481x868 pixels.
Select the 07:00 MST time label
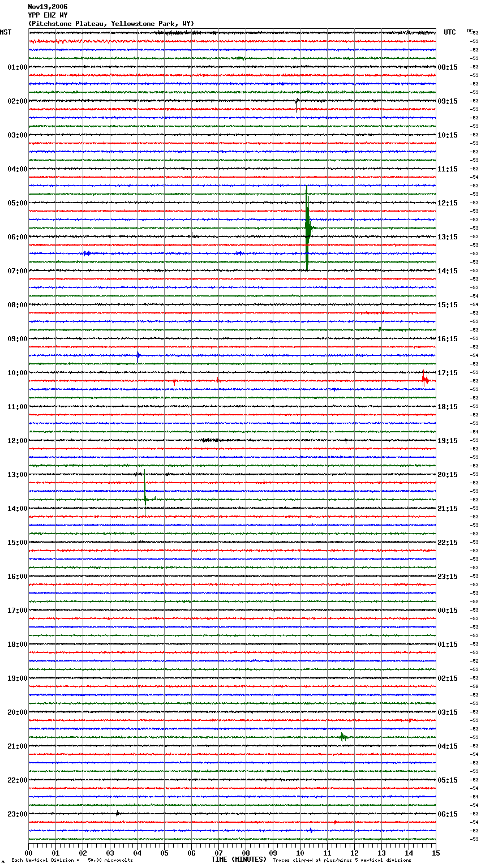(x=17, y=271)
